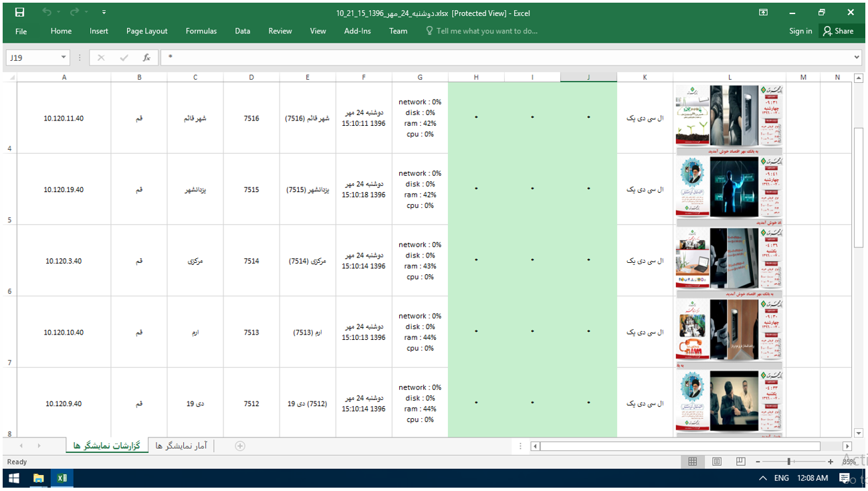The image size is (868, 491).
Task: Open the View tab
Action: tap(318, 31)
